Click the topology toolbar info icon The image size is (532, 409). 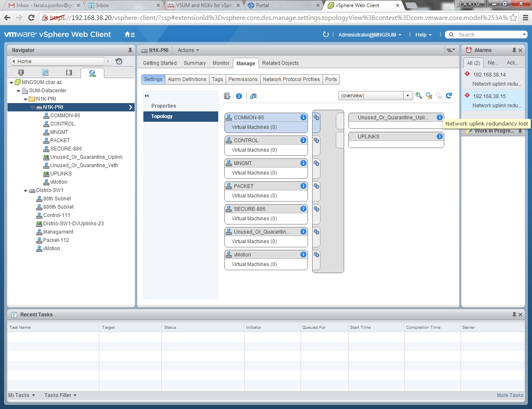click(x=239, y=96)
